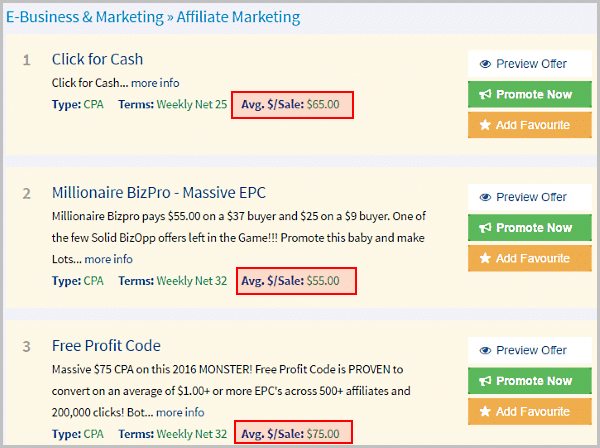
Task: Open the E-Business & Marketing category link
Action: [x=85, y=17]
